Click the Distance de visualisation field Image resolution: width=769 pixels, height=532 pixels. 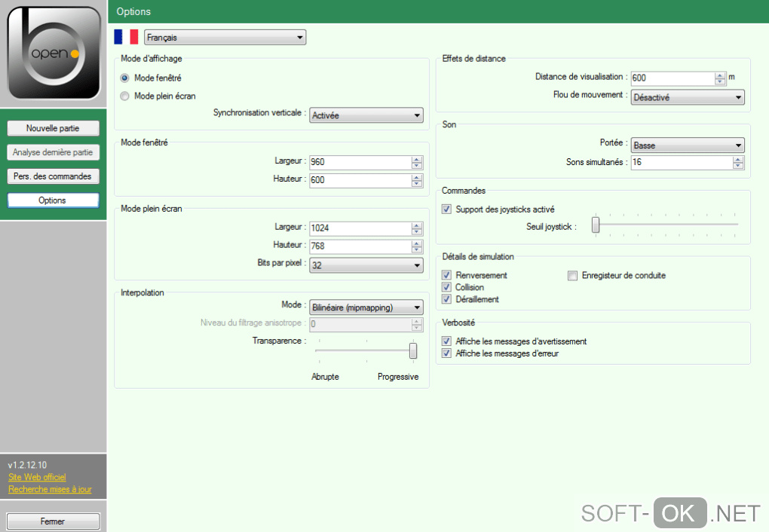click(672, 78)
